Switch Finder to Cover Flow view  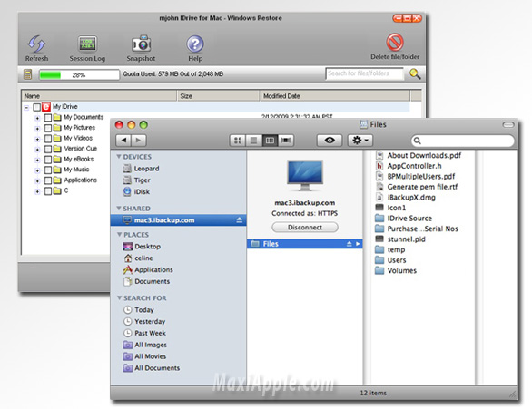tap(286, 141)
